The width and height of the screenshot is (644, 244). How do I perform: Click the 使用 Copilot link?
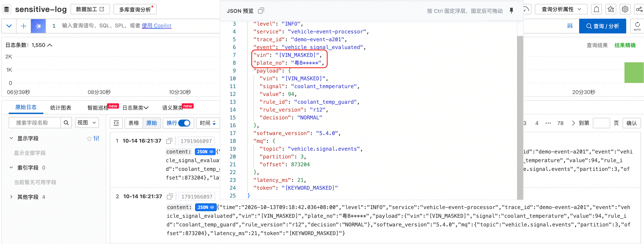coord(157,25)
